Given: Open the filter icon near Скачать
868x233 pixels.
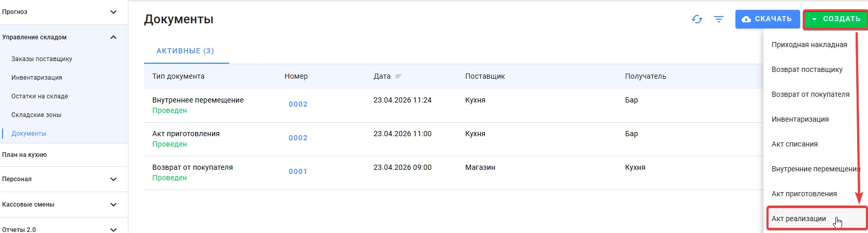Looking at the screenshot, I should pyautogui.click(x=719, y=19).
